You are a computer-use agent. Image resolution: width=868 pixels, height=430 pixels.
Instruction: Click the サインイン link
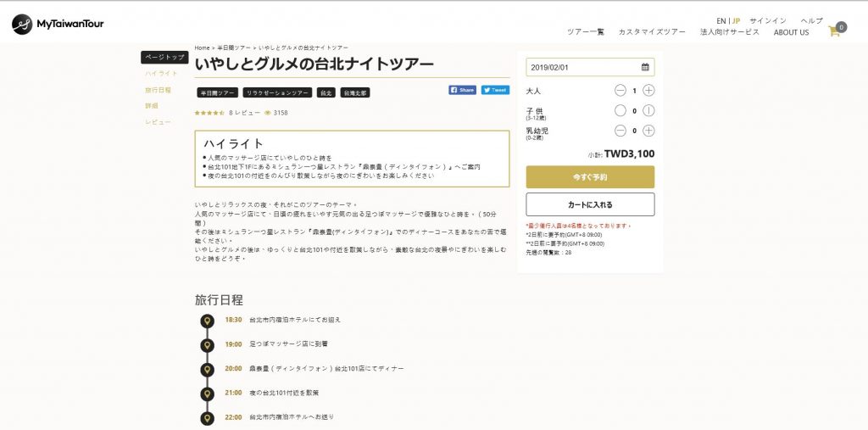(768, 20)
